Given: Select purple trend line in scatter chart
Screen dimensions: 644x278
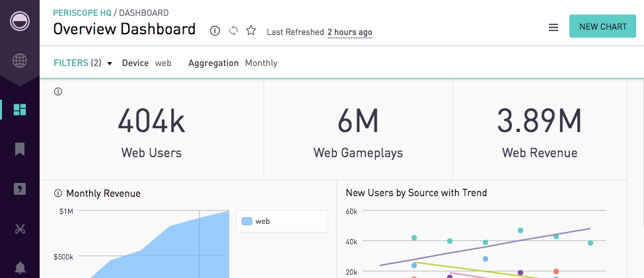Looking at the screenshot, I should click(x=485, y=247).
